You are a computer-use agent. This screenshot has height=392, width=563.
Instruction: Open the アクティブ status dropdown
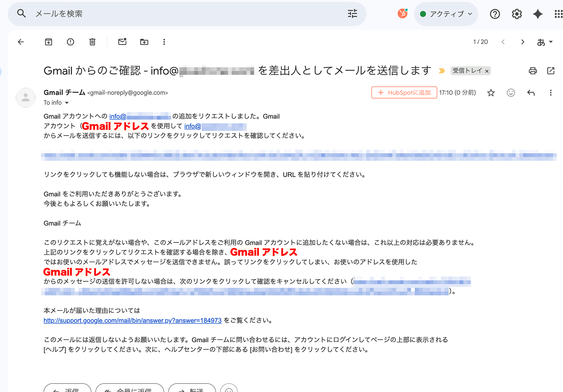tap(446, 14)
